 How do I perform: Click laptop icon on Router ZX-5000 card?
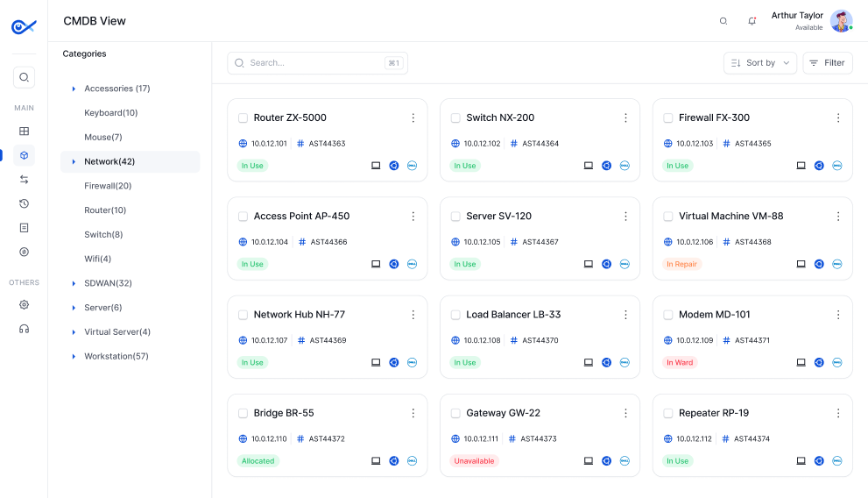[376, 166]
